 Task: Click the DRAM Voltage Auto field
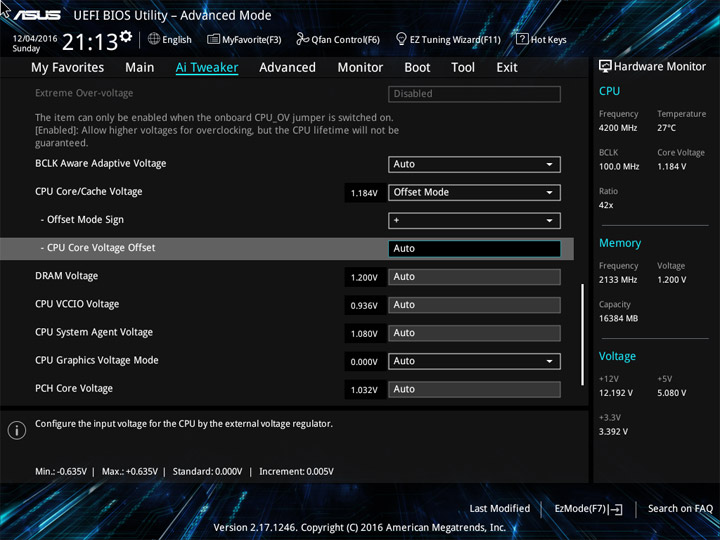coord(474,277)
